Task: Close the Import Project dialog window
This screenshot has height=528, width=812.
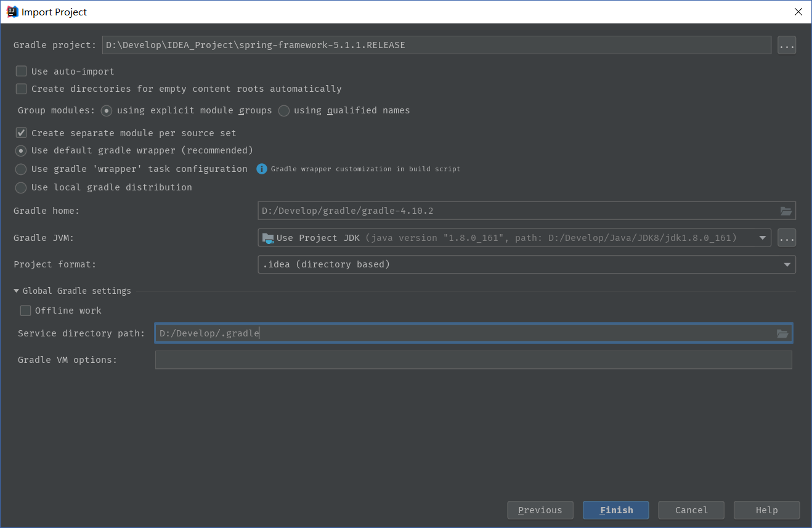Action: pos(798,12)
